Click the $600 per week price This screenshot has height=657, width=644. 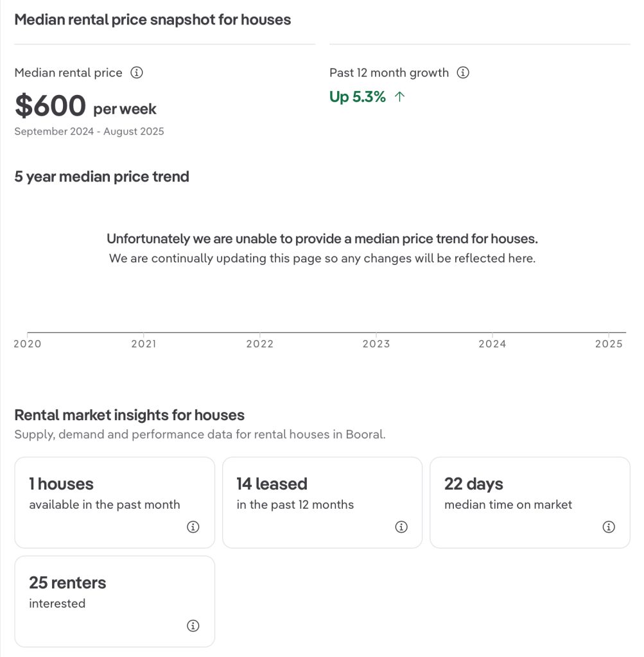tap(85, 107)
